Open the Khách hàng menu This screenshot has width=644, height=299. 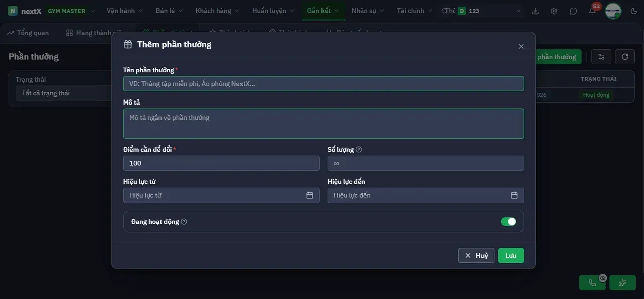click(217, 11)
